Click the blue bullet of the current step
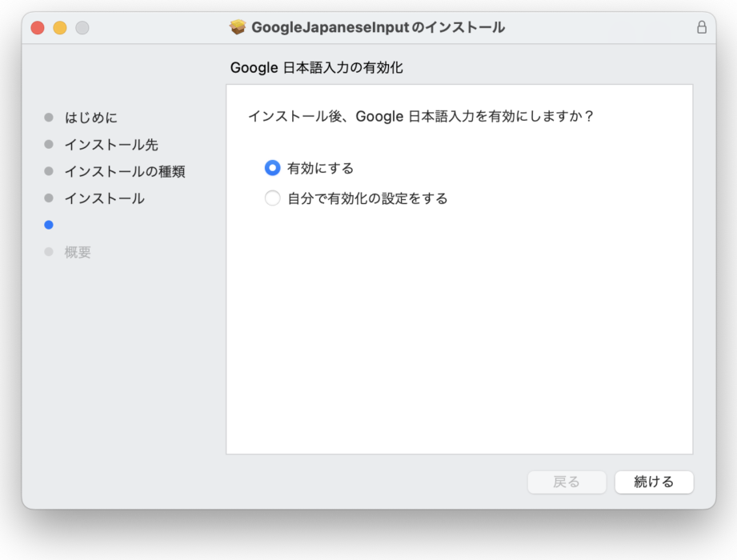737x560 pixels. pos(49,225)
